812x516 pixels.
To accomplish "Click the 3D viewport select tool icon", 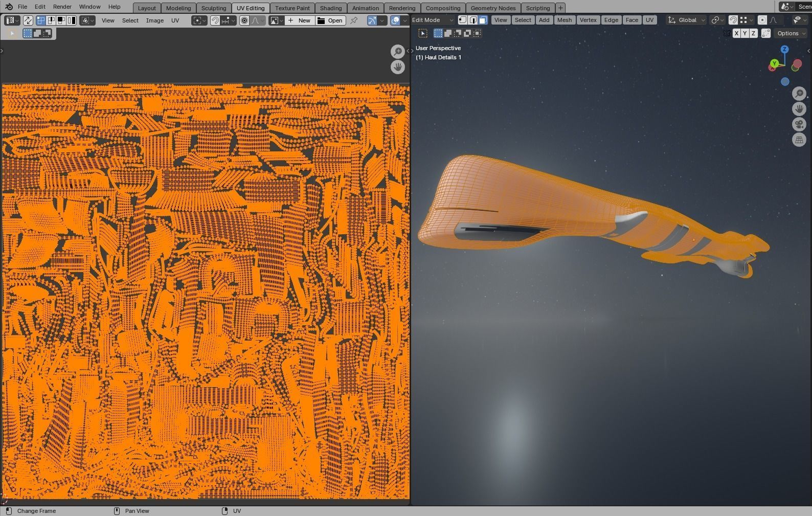I will coord(423,33).
